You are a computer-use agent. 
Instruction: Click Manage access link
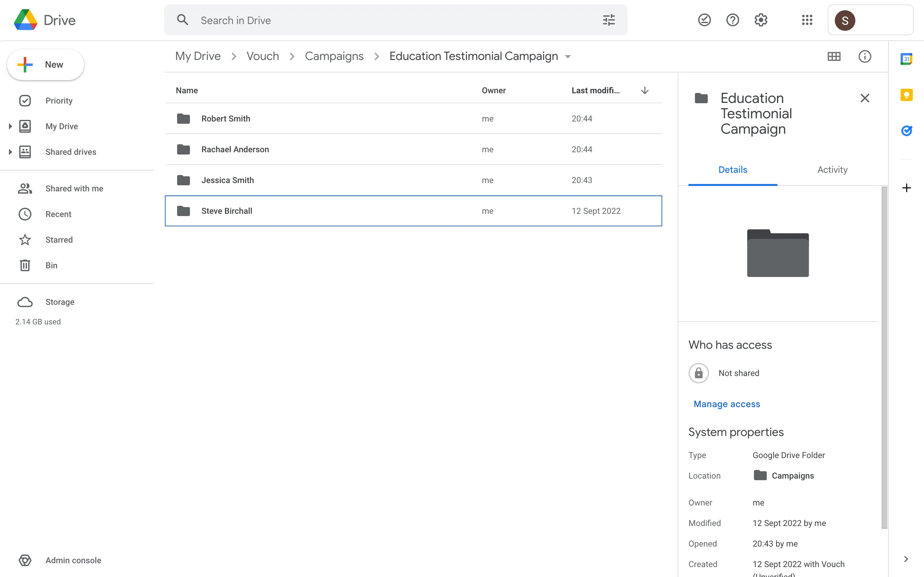(x=726, y=404)
